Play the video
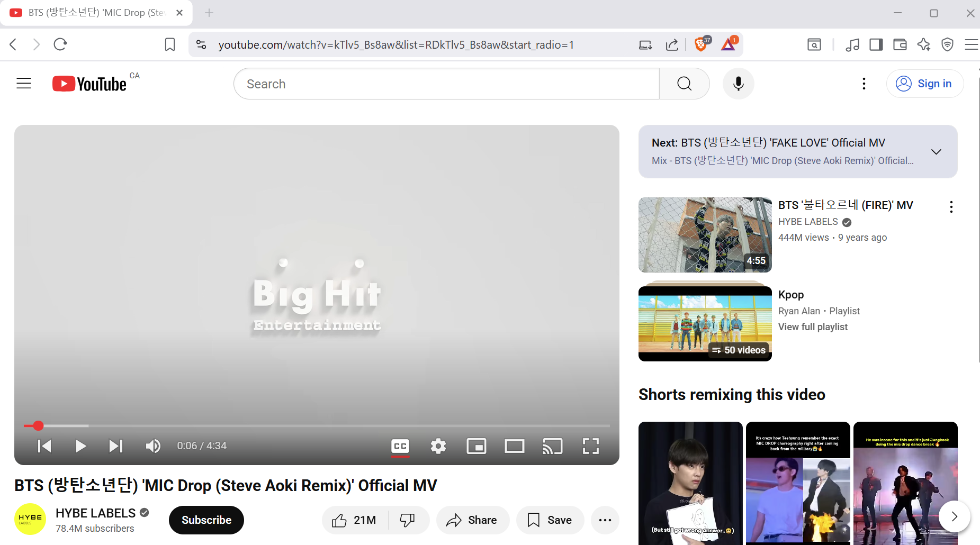The height and width of the screenshot is (545, 980). coord(80,446)
